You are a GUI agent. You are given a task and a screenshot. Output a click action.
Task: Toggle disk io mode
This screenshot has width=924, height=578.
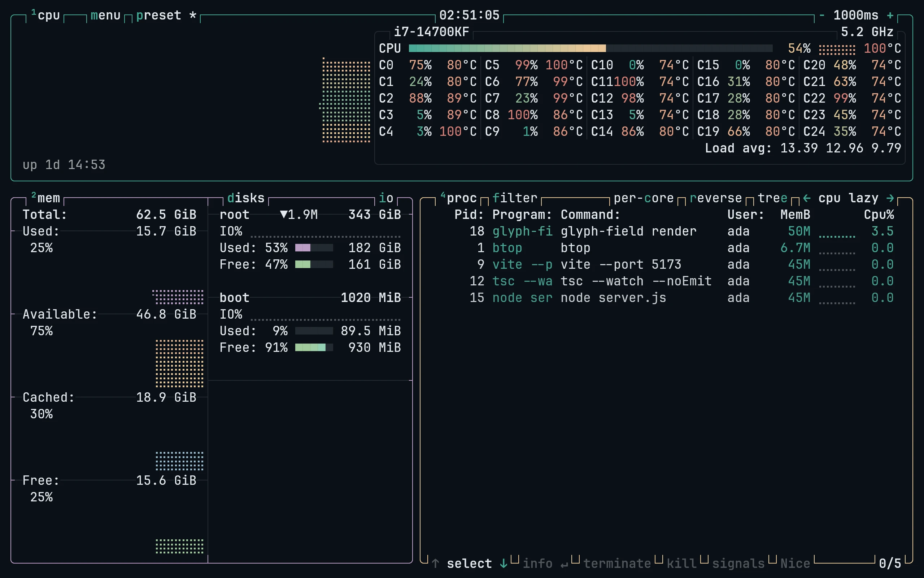click(386, 198)
